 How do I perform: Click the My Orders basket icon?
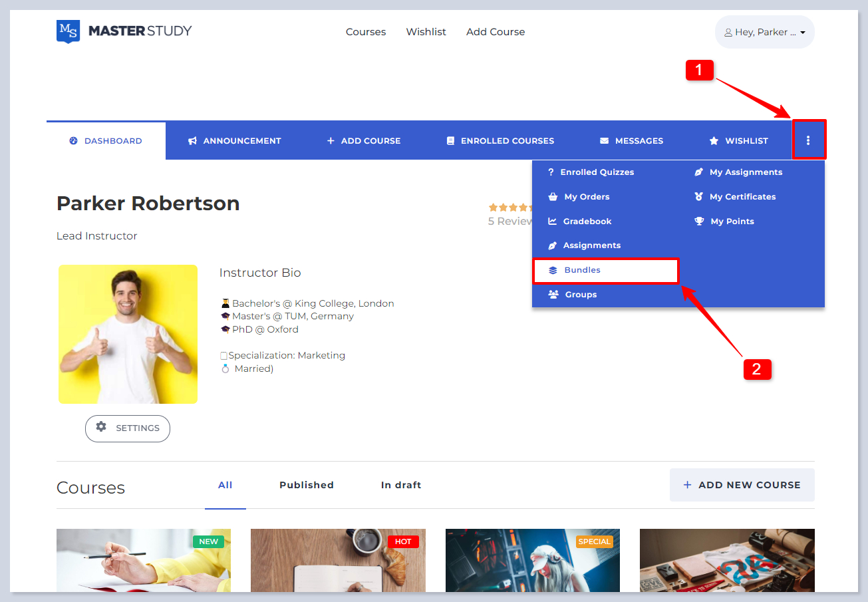[552, 197]
